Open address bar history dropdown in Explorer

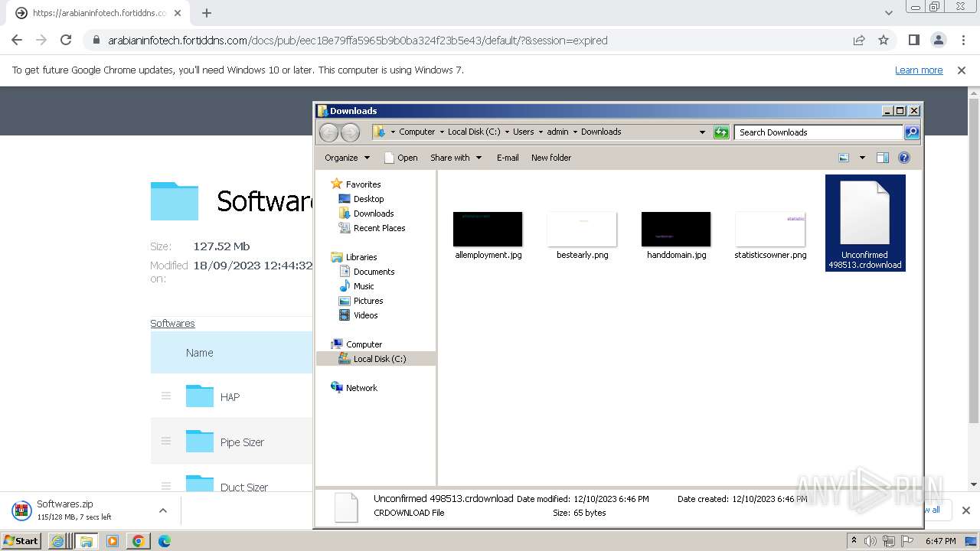click(x=702, y=132)
